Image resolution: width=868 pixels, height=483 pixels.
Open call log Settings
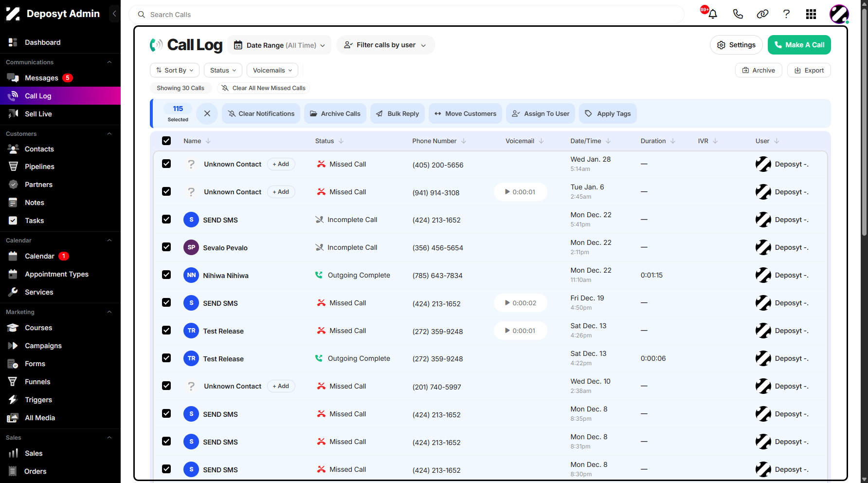click(x=736, y=45)
